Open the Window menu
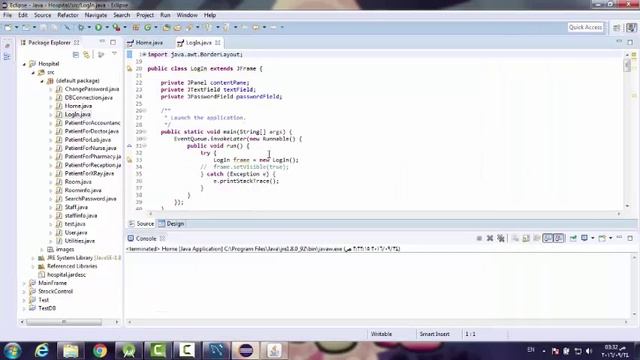Viewport: 640px width, 360px height. click(x=187, y=15)
